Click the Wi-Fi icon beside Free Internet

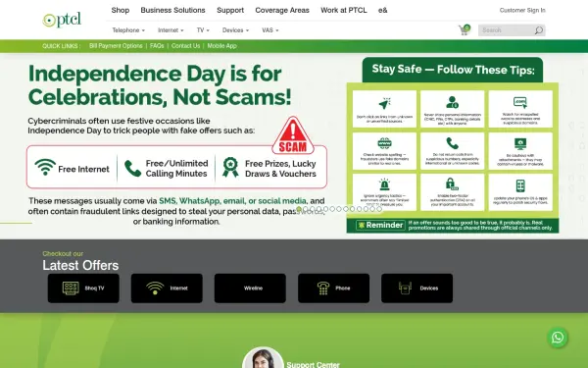[45, 167]
